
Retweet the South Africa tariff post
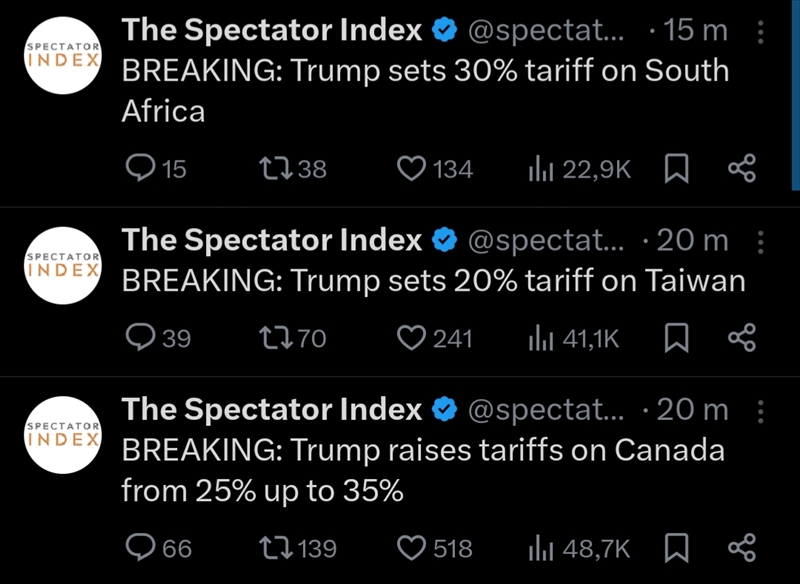tap(273, 169)
